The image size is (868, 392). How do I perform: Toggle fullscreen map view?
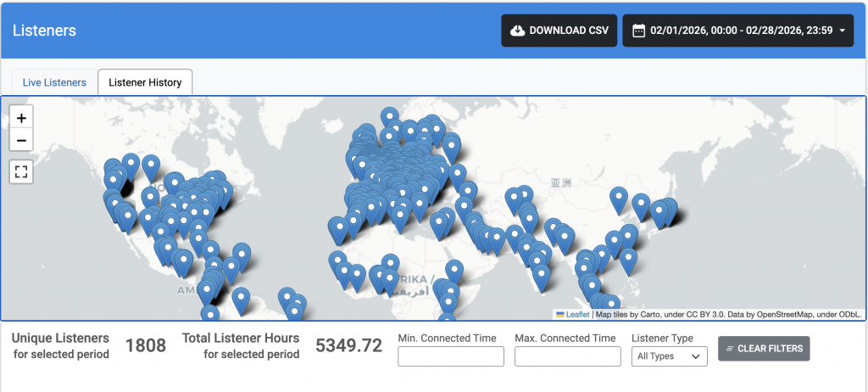[x=21, y=172]
